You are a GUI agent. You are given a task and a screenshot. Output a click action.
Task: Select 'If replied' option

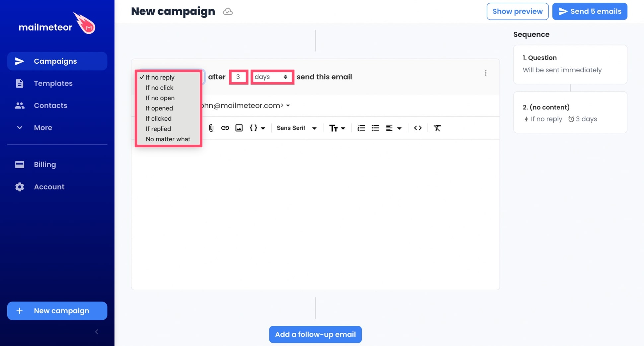[168, 129]
